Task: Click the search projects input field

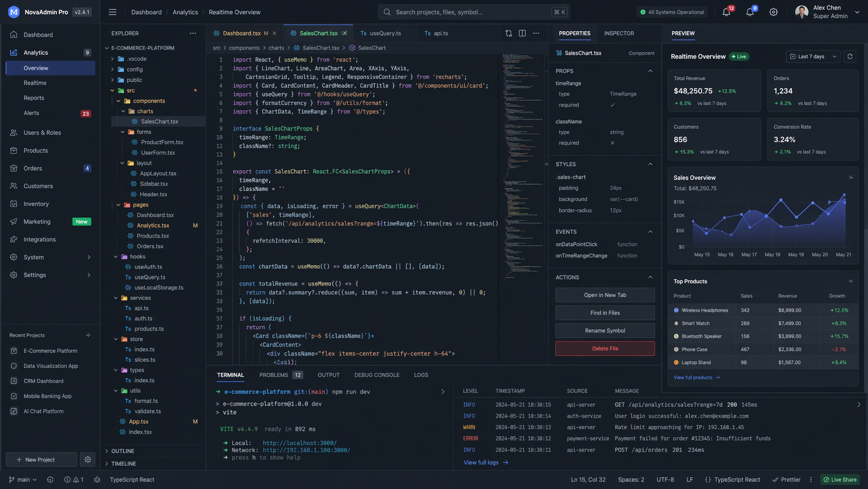Action: pyautogui.click(x=473, y=12)
